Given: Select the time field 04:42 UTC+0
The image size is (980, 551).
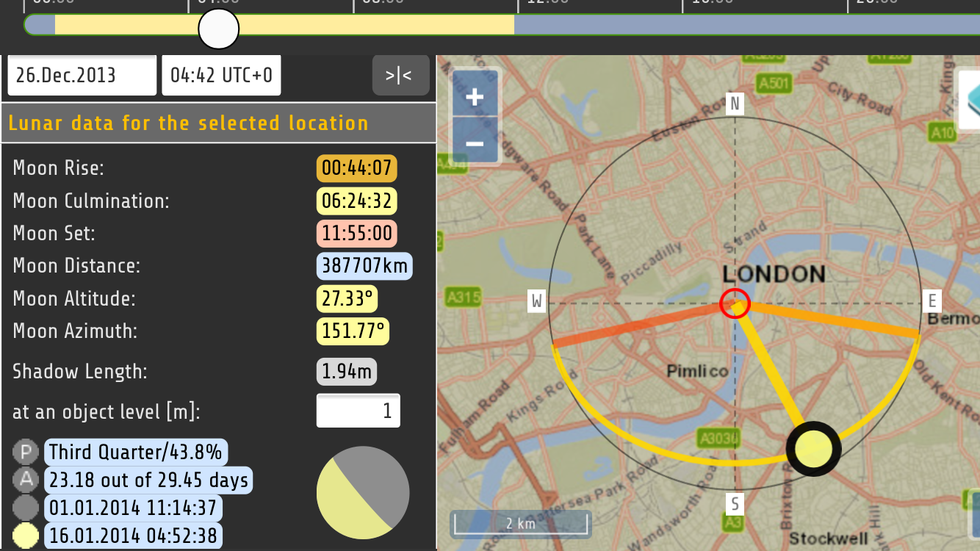Looking at the screenshot, I should [x=221, y=75].
